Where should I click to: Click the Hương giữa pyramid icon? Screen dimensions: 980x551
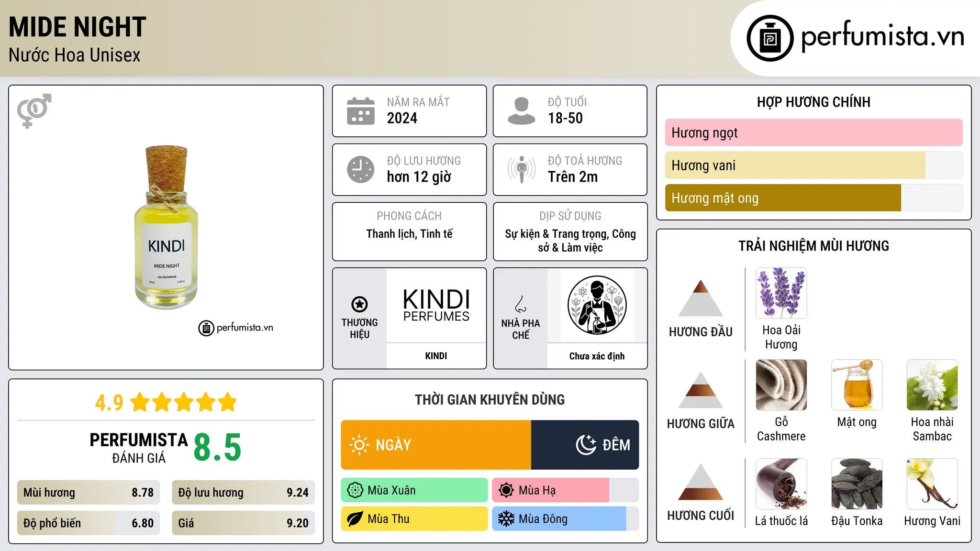tap(701, 390)
